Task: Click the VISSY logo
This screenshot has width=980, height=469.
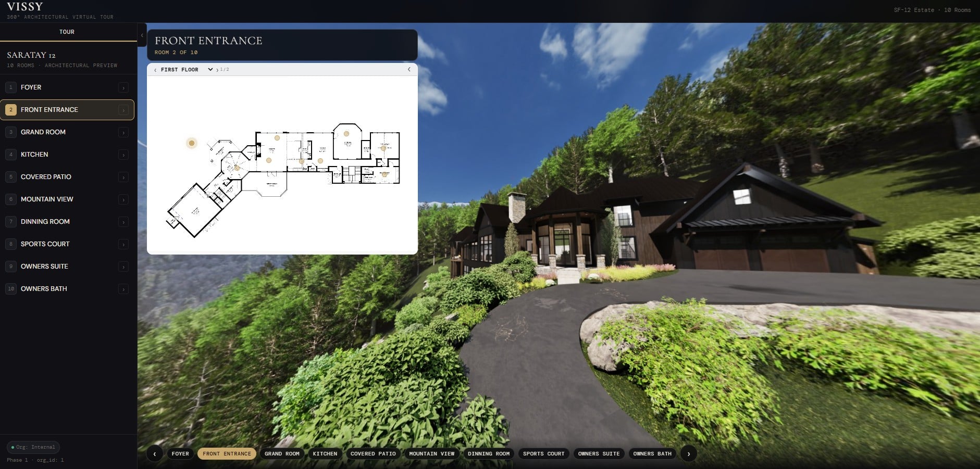Action: tap(25, 7)
